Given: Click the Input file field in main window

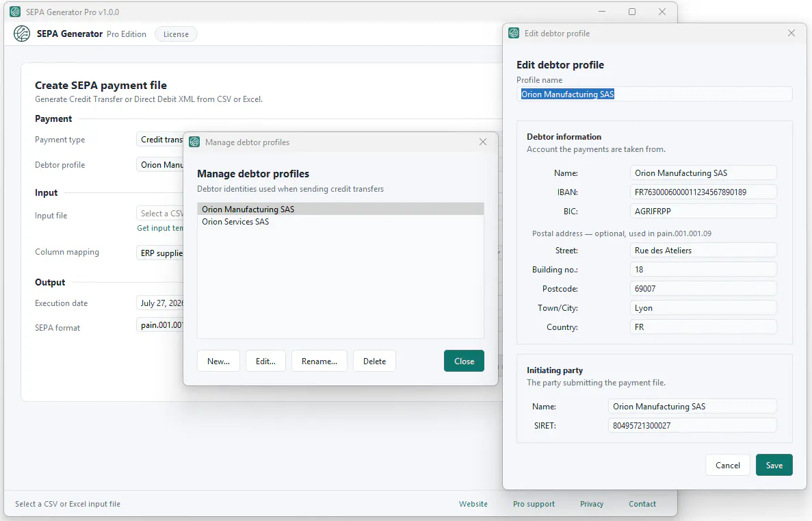Looking at the screenshot, I should click(x=160, y=213).
